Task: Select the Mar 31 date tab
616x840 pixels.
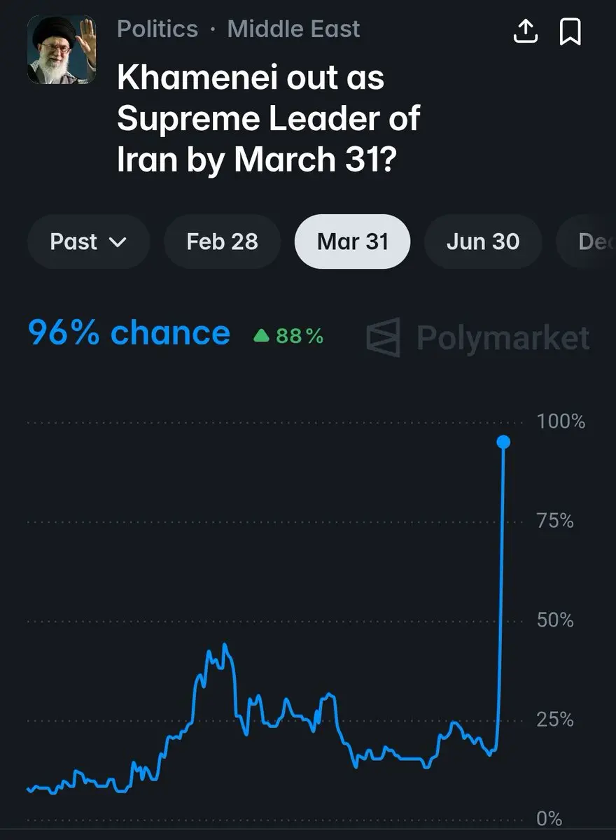Action: (352, 242)
